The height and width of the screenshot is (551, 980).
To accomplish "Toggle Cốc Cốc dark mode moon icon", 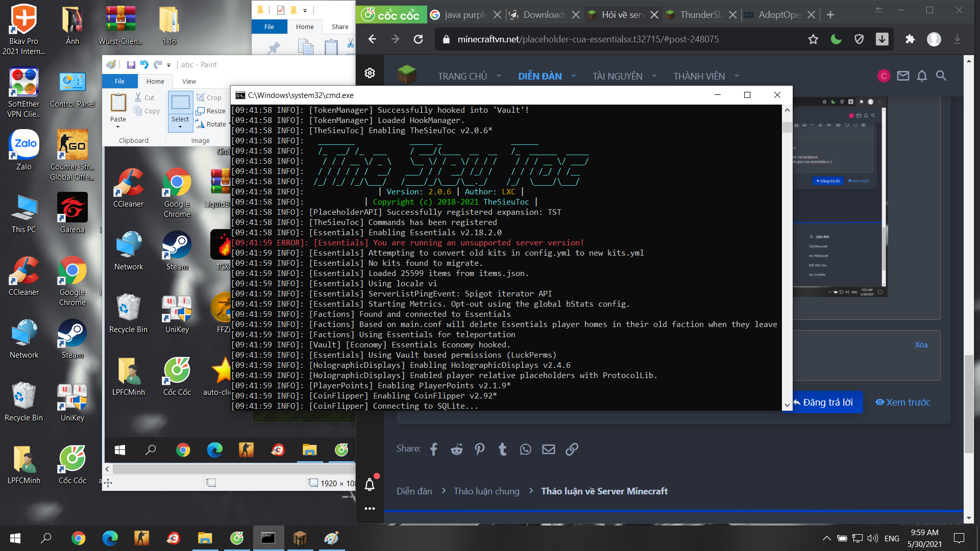I will point(836,39).
